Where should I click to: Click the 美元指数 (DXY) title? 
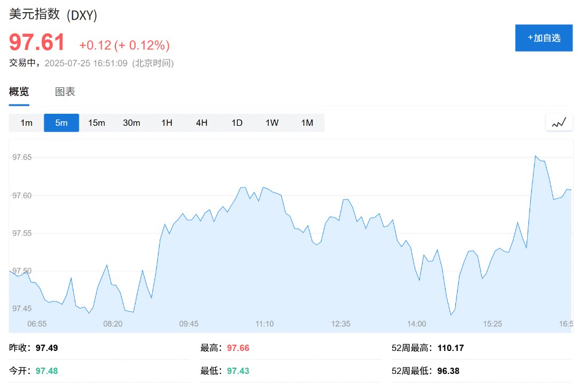tap(53, 14)
